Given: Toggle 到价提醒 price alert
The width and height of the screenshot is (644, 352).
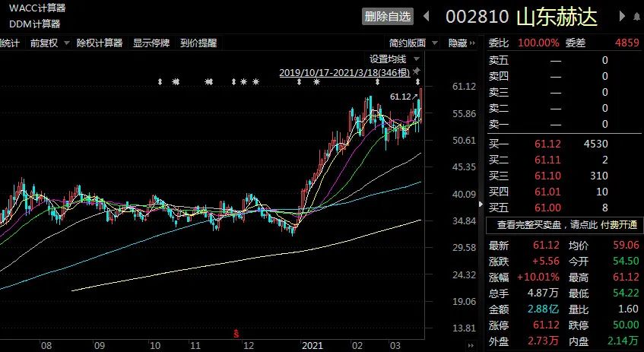Looking at the screenshot, I should click(198, 43).
